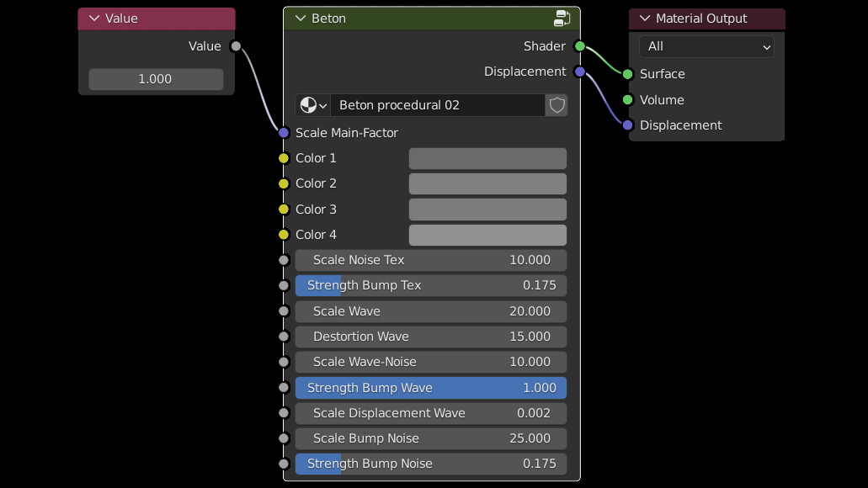
Task: Toggle the fake user shield icon
Action: (556, 105)
